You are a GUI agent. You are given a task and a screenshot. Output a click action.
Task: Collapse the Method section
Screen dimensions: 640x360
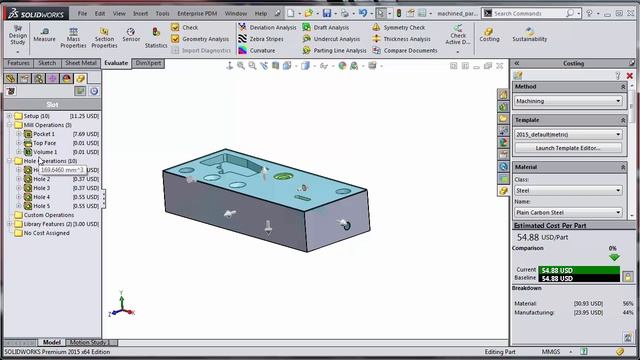coord(623,87)
